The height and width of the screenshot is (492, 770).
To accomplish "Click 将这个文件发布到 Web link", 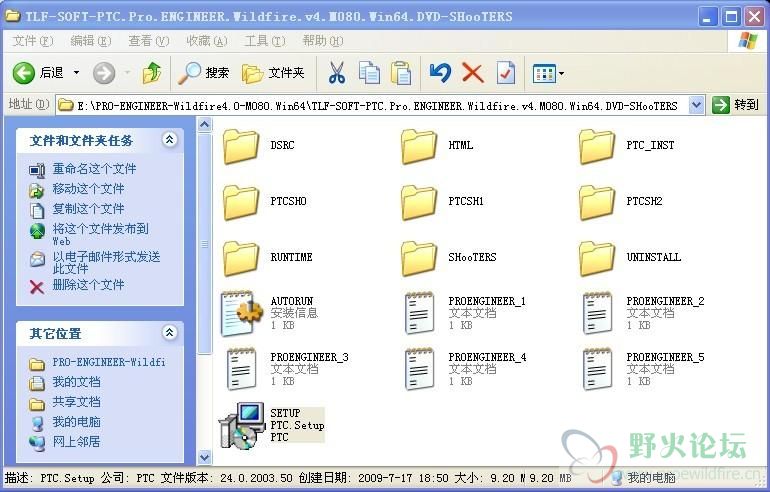I will (x=100, y=234).
